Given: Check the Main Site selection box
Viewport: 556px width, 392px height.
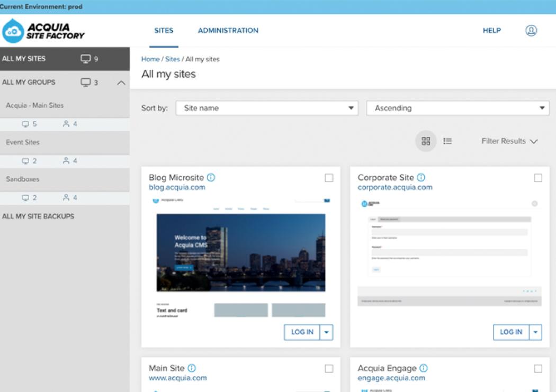Looking at the screenshot, I should click(329, 368).
